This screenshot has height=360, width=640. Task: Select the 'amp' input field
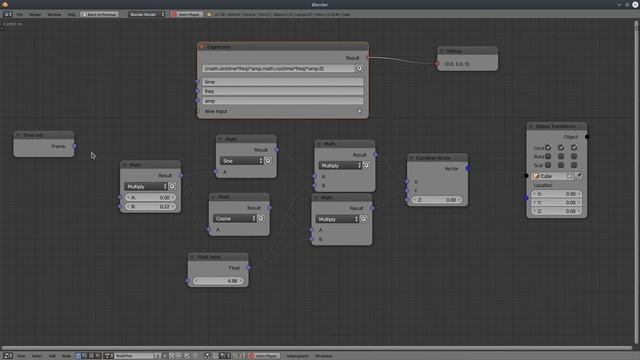282,100
